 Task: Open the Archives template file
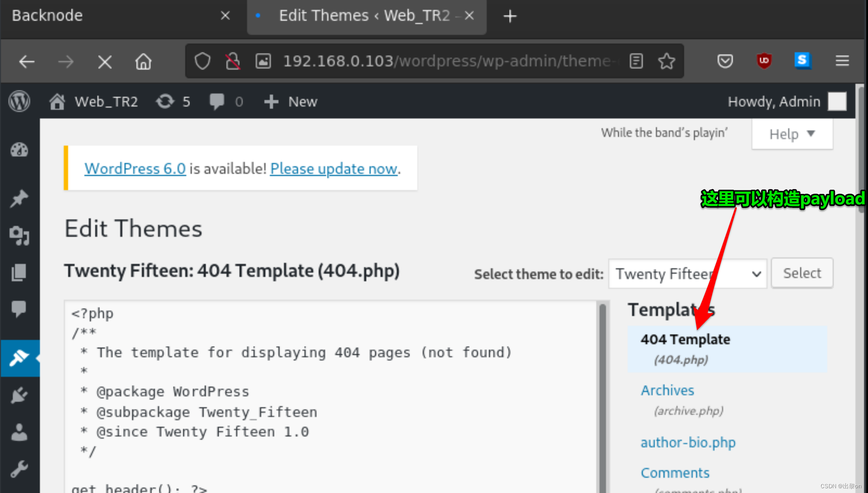(x=667, y=390)
